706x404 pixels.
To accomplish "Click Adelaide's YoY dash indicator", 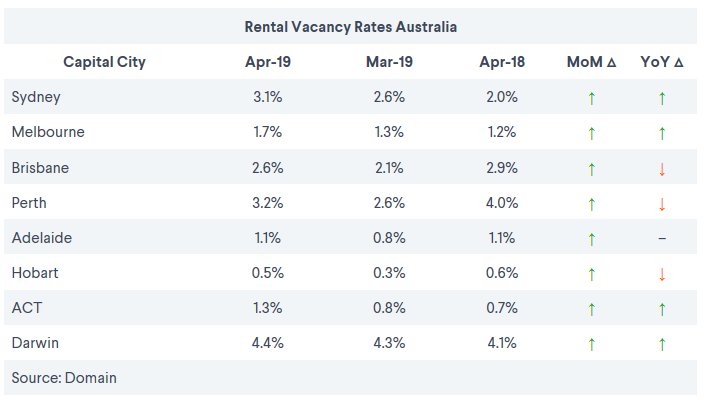I will coord(662,239).
